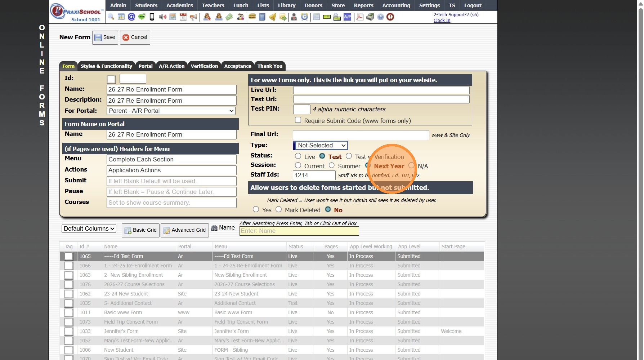Viewport: 644px width, 360px height.
Task: Open the Academics menu
Action: tap(180, 5)
